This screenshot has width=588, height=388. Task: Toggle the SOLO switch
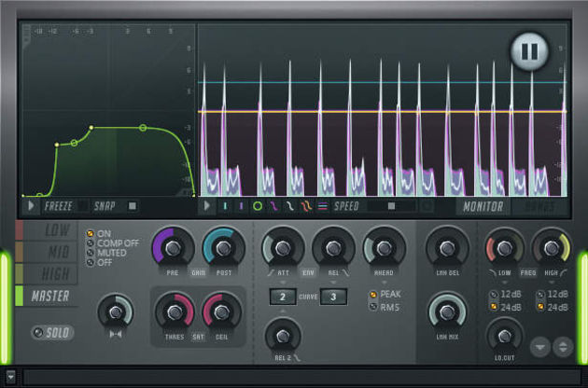pyautogui.click(x=52, y=333)
